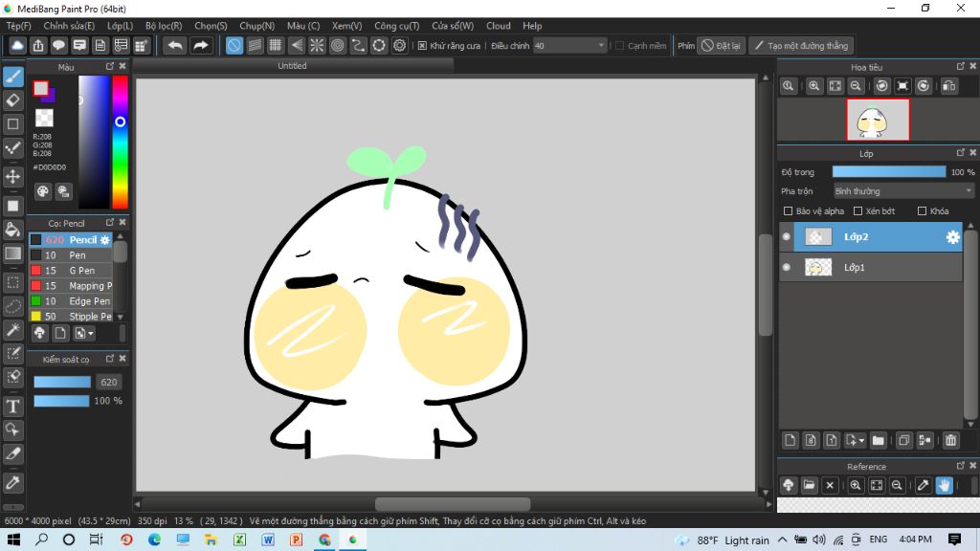Image resolution: width=980 pixels, height=551 pixels.
Task: Open Pha trộn blend mode dropdown
Action: point(903,191)
